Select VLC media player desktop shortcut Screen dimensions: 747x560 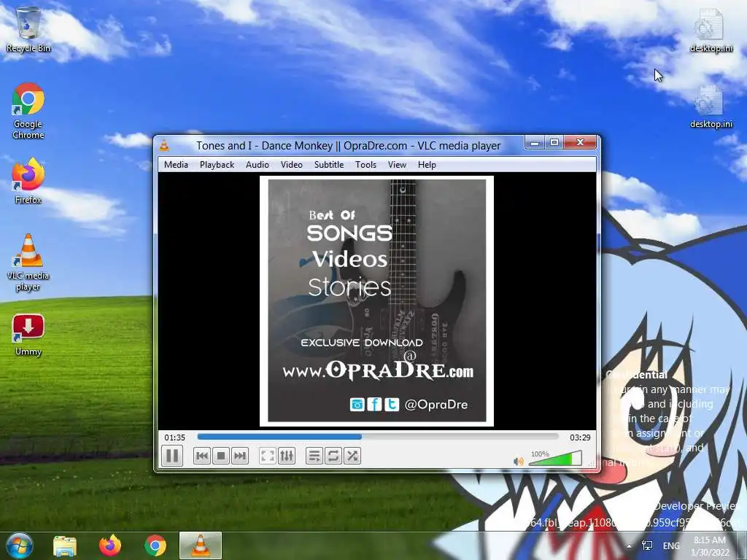point(28,262)
